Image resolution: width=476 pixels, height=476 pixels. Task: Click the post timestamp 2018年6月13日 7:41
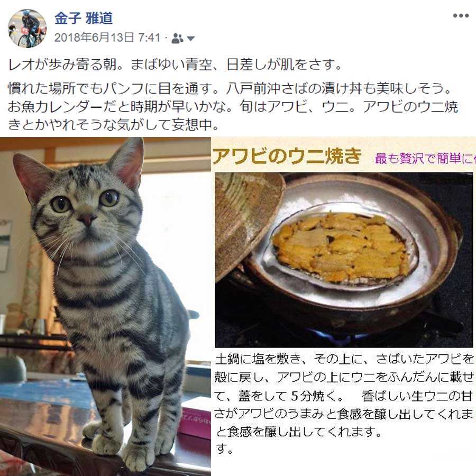click(x=107, y=38)
